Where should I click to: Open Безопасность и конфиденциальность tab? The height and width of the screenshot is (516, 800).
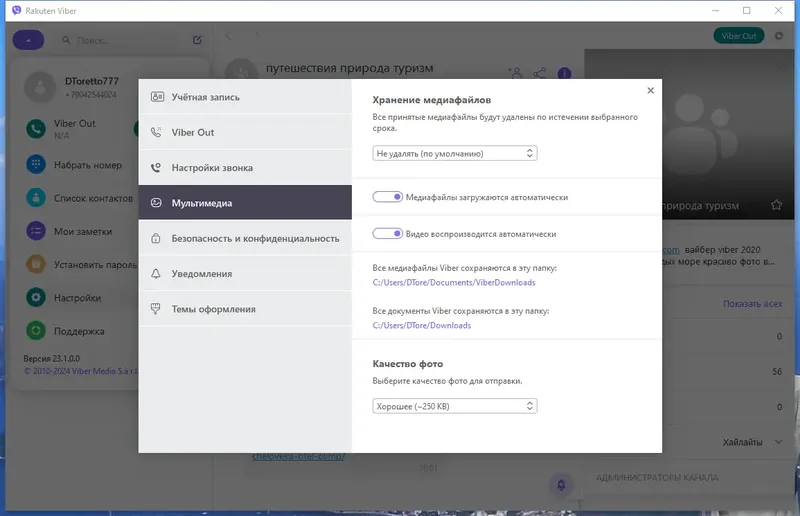point(245,238)
